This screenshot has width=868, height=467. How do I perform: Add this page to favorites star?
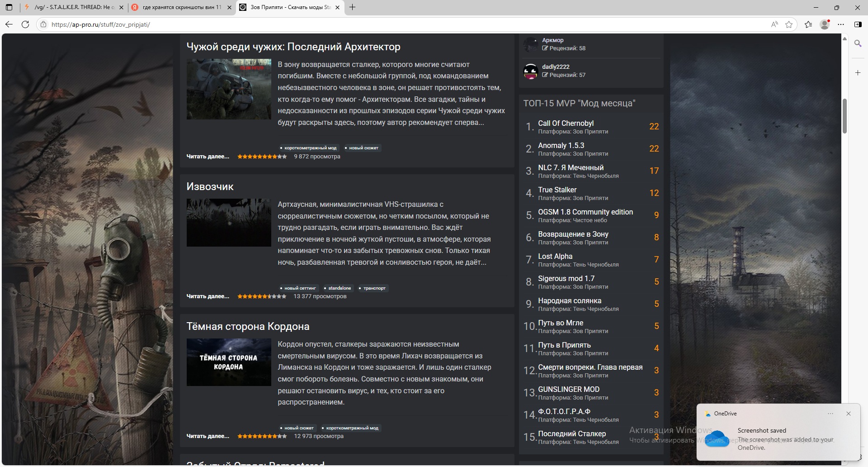(789, 24)
